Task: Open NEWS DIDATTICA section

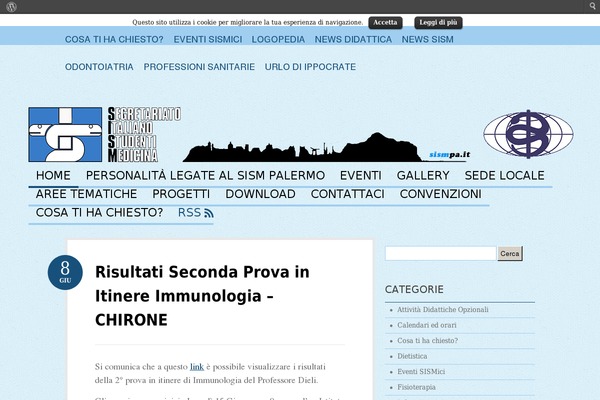Action: pyautogui.click(x=353, y=39)
